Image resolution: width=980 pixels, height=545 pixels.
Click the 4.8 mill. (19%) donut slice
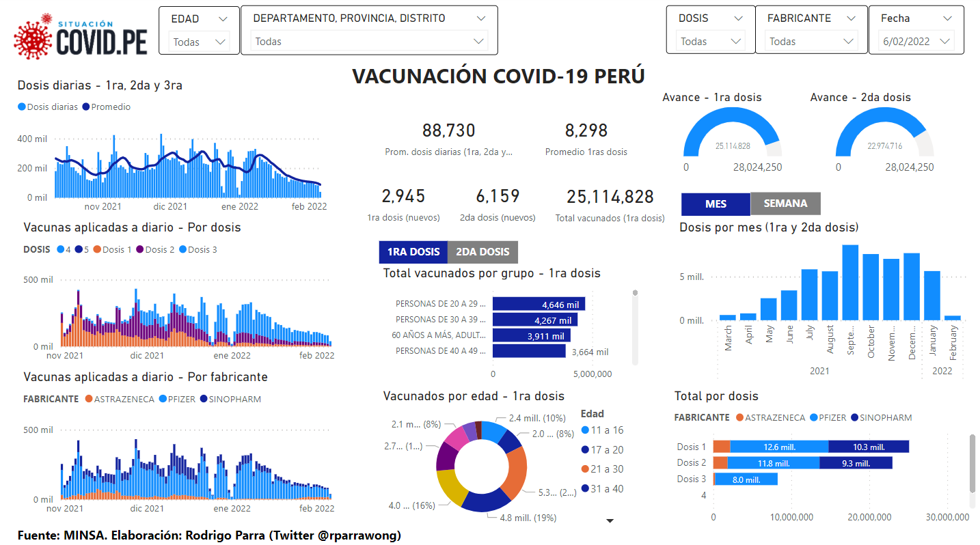pos(487,502)
